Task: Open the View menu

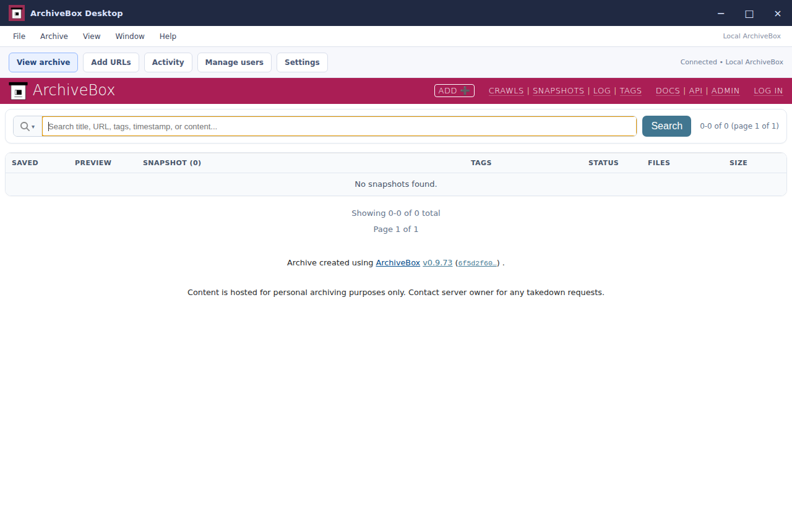Action: click(92, 36)
